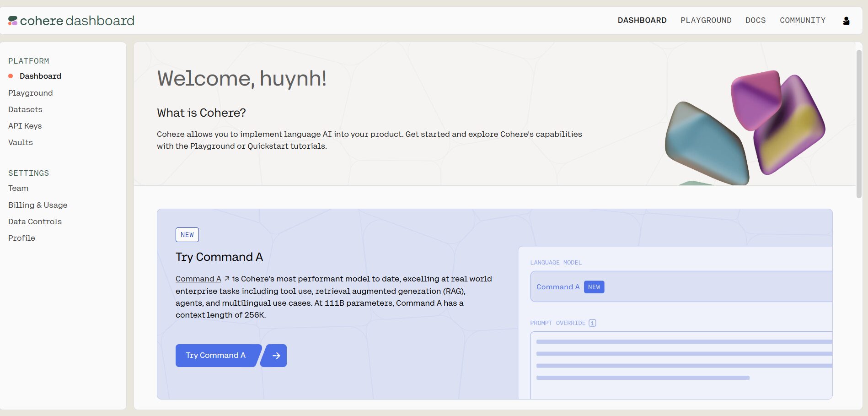Viewport: 868px width, 416px height.
Task: Click the Prompt Override info icon
Action: pyautogui.click(x=592, y=323)
